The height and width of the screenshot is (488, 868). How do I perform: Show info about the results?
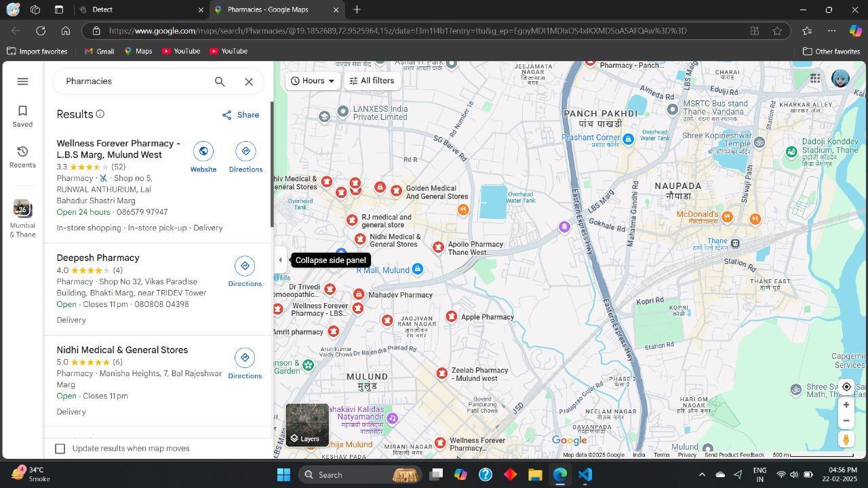point(100,114)
